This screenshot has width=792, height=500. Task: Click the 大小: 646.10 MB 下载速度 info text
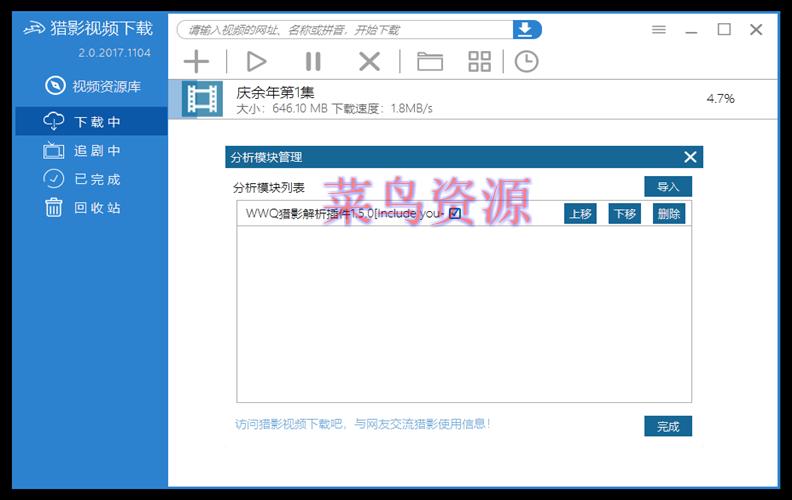pyautogui.click(x=334, y=109)
